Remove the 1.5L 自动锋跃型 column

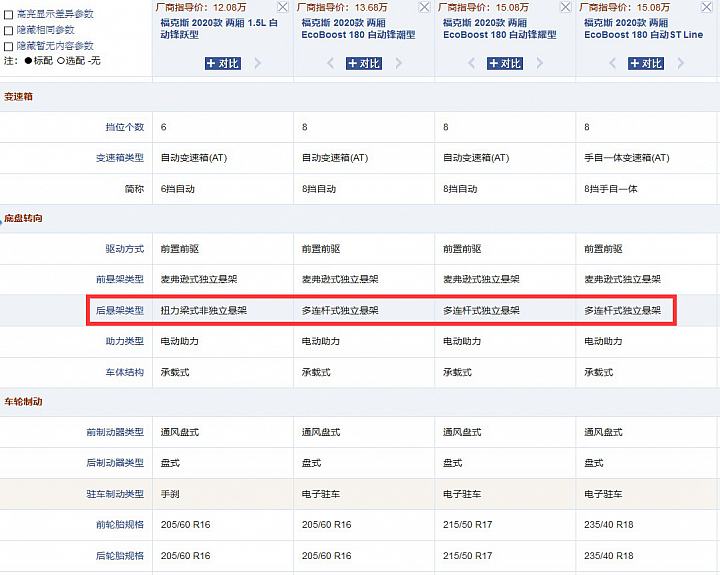pyautogui.click(x=283, y=7)
